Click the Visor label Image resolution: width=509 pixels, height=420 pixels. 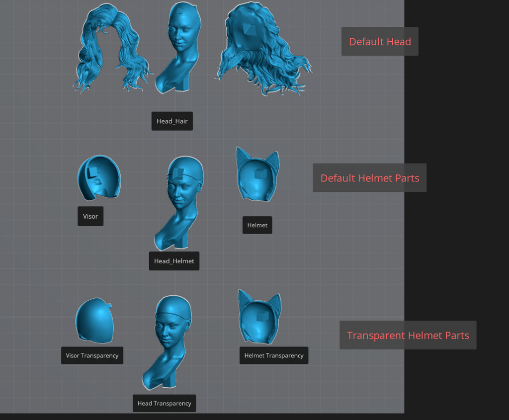point(90,216)
